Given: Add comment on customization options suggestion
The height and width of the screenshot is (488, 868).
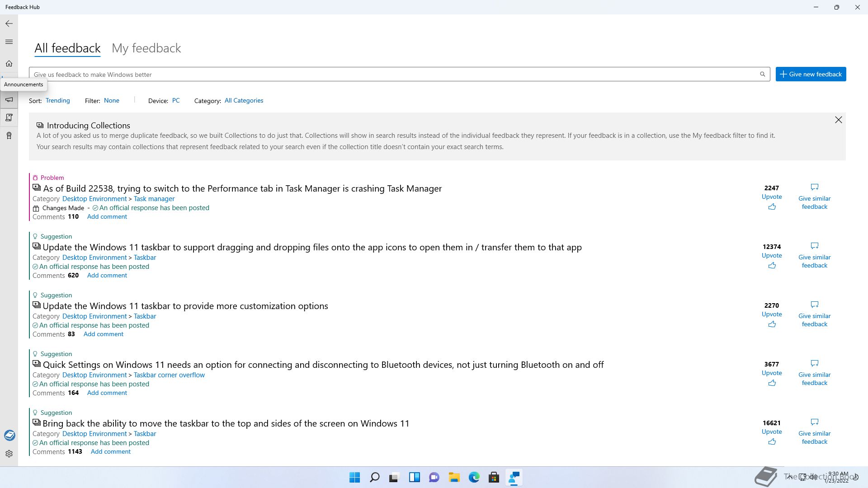Looking at the screenshot, I should click(x=104, y=334).
